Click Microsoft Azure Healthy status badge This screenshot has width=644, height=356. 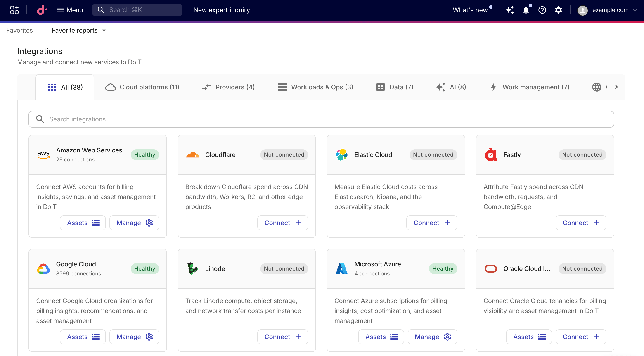point(443,269)
